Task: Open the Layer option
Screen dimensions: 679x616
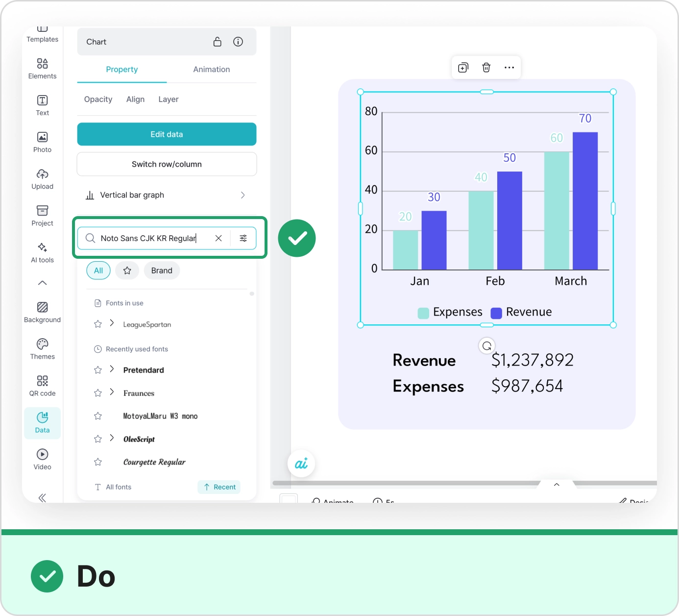Action: [x=169, y=99]
